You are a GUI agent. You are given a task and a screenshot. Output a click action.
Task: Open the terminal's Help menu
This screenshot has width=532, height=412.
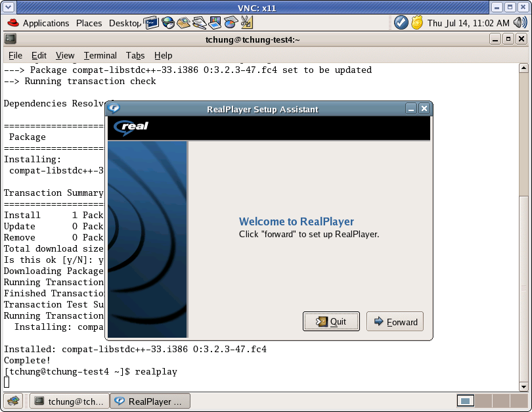[163, 55]
